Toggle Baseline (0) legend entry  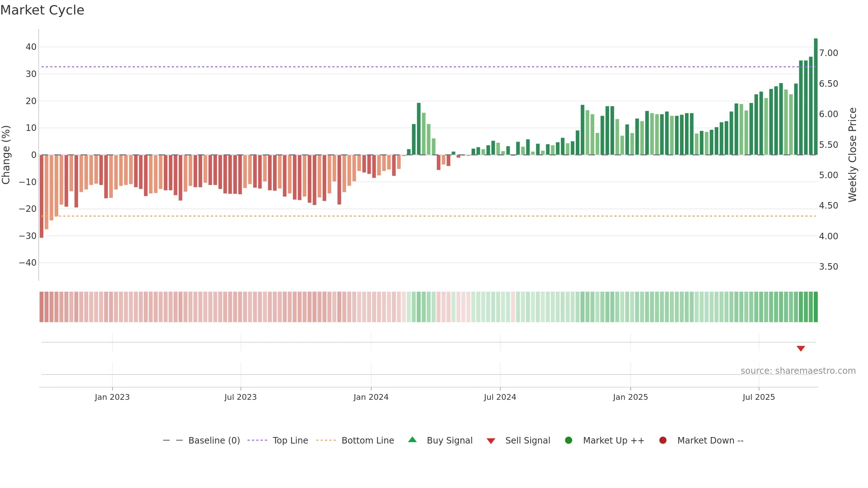pyautogui.click(x=201, y=440)
